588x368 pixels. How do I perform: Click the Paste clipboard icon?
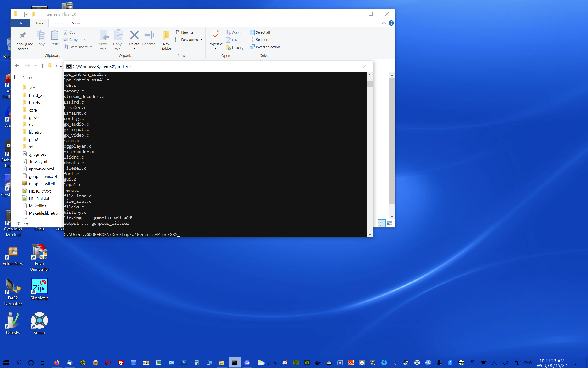[55, 38]
